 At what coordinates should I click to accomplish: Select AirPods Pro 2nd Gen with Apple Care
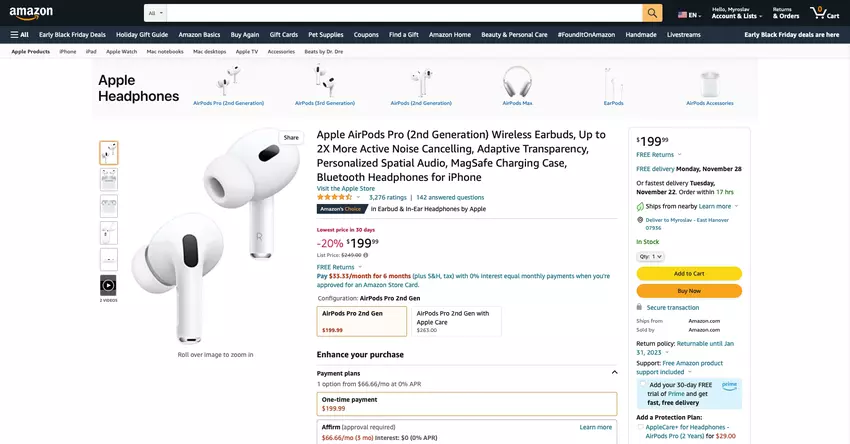click(455, 320)
